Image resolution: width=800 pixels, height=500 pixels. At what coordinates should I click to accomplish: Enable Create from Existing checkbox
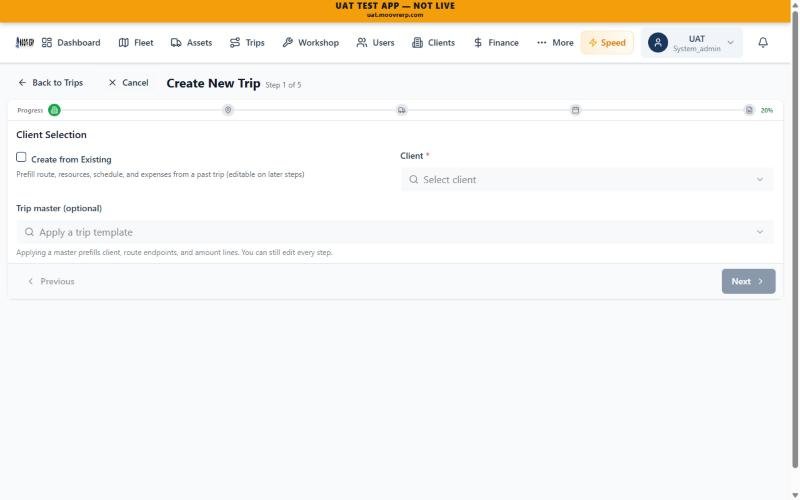click(21, 157)
